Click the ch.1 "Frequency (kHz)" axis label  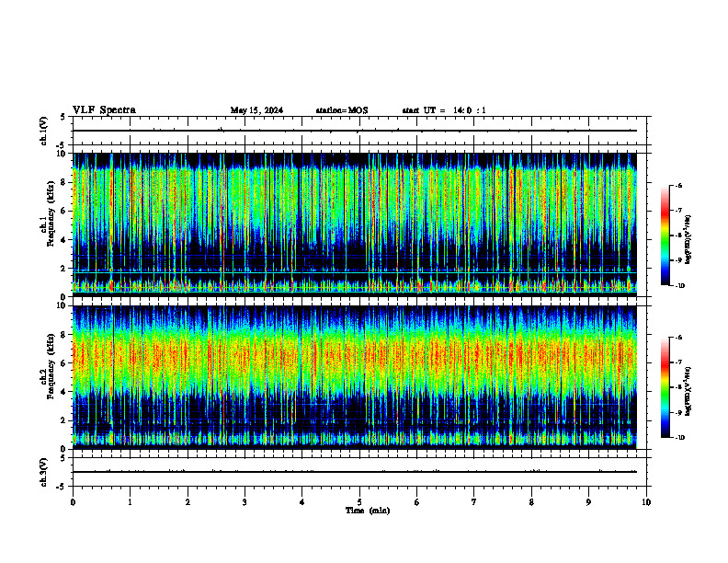(x=51, y=213)
